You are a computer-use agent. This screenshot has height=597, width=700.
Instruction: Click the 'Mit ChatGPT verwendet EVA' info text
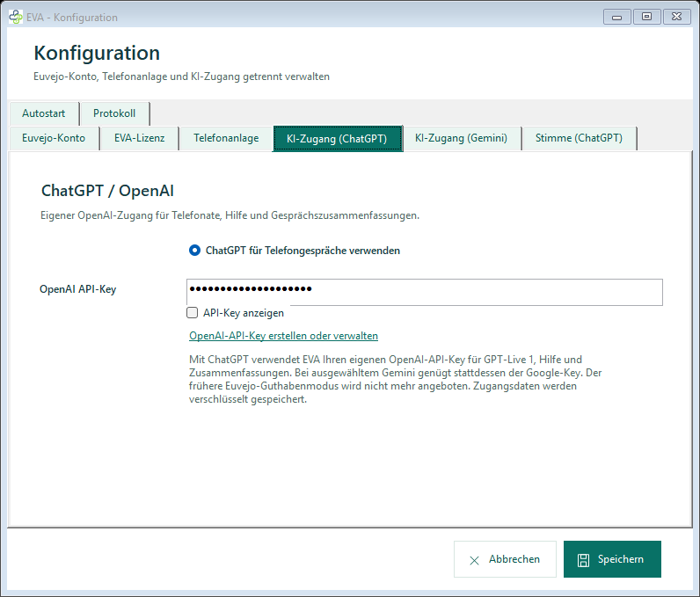coord(395,379)
